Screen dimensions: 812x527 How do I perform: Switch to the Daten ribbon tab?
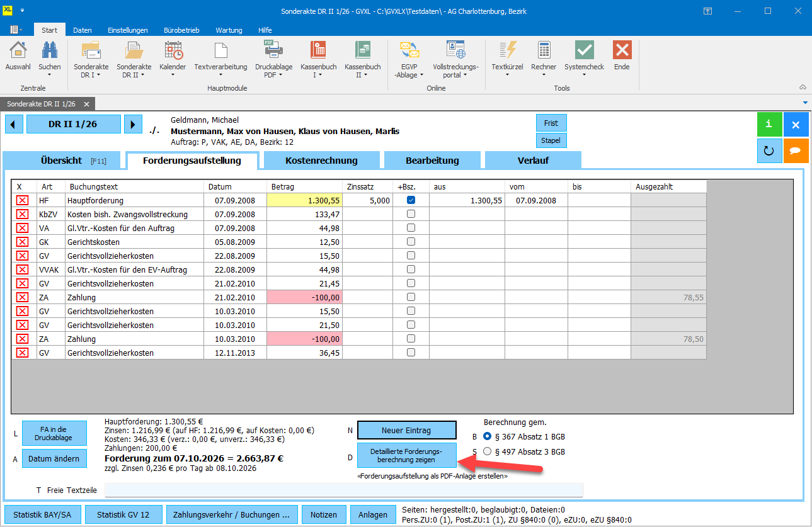pyautogui.click(x=82, y=30)
